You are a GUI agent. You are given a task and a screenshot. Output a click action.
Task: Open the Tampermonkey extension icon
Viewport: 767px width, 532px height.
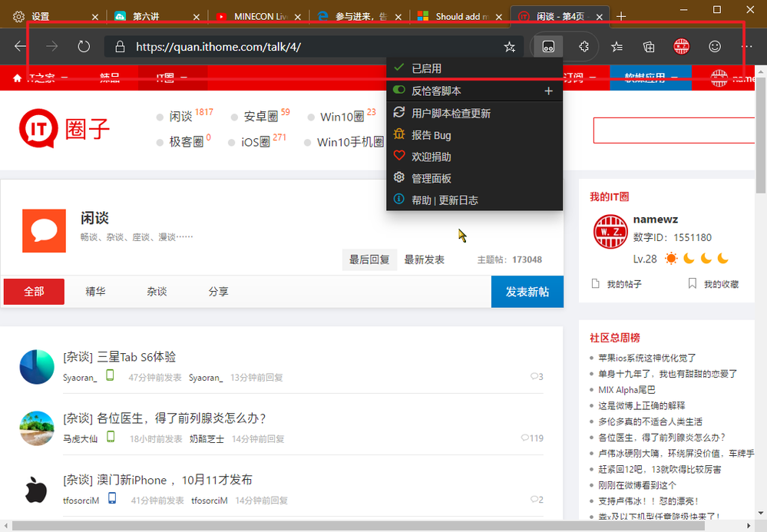click(x=548, y=47)
